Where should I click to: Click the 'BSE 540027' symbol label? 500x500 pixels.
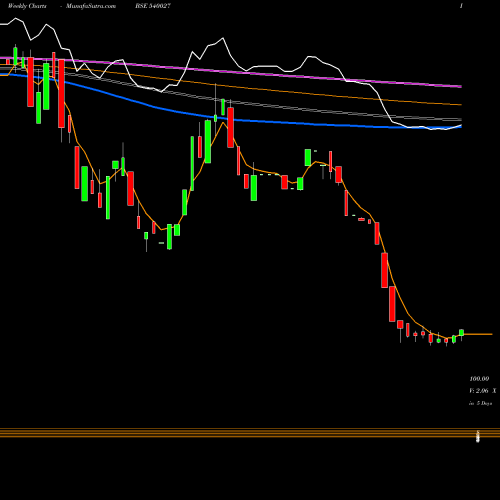(x=153, y=6)
